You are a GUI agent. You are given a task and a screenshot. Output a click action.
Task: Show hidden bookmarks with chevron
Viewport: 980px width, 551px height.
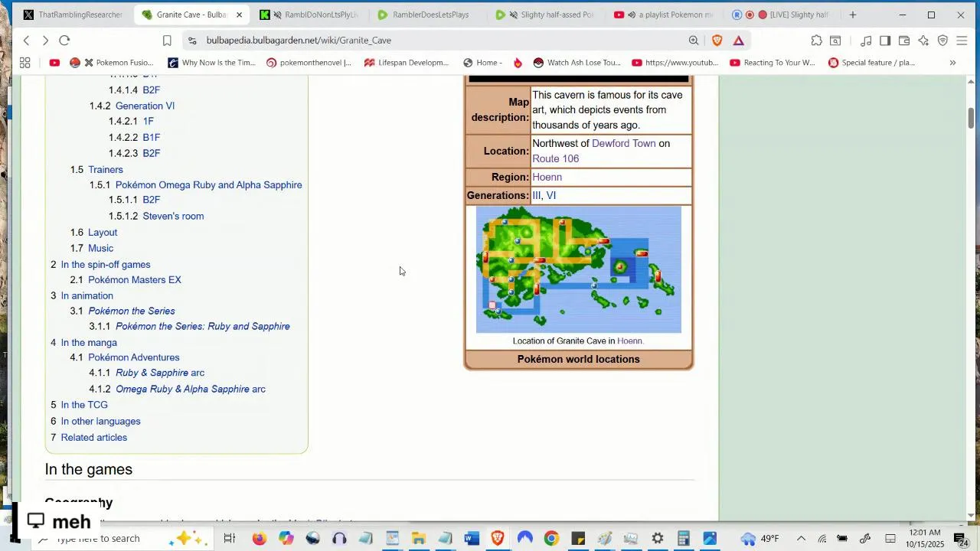[x=952, y=63]
